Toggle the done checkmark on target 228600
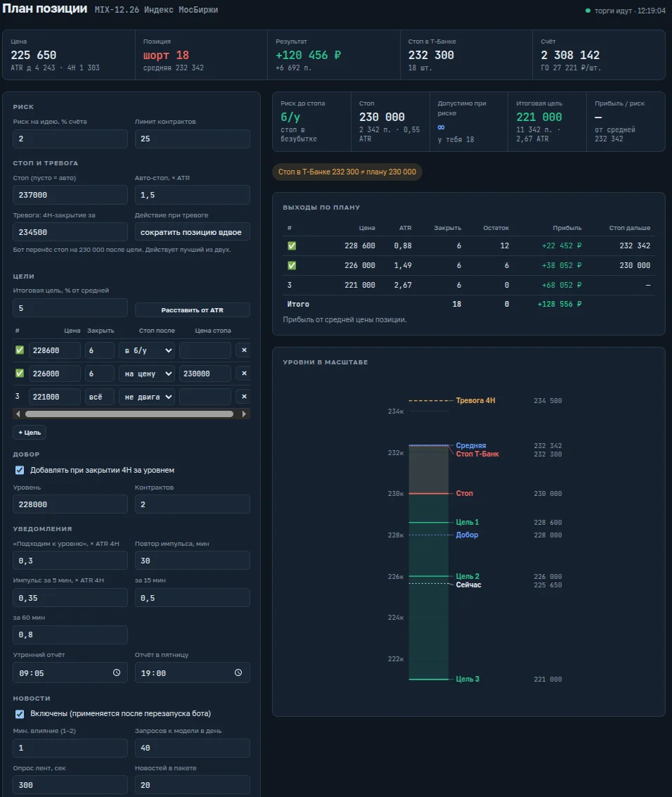672x797 pixels. [20, 350]
